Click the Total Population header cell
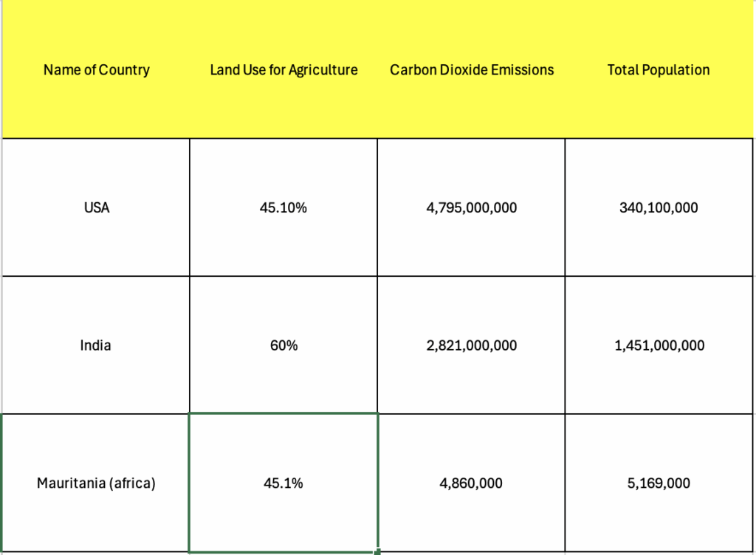 pos(659,70)
